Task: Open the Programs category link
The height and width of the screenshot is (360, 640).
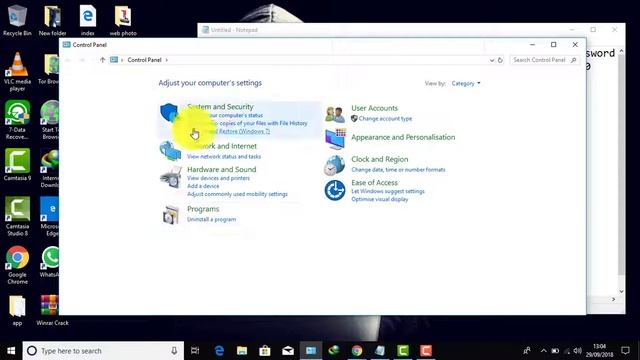Action: [203, 209]
